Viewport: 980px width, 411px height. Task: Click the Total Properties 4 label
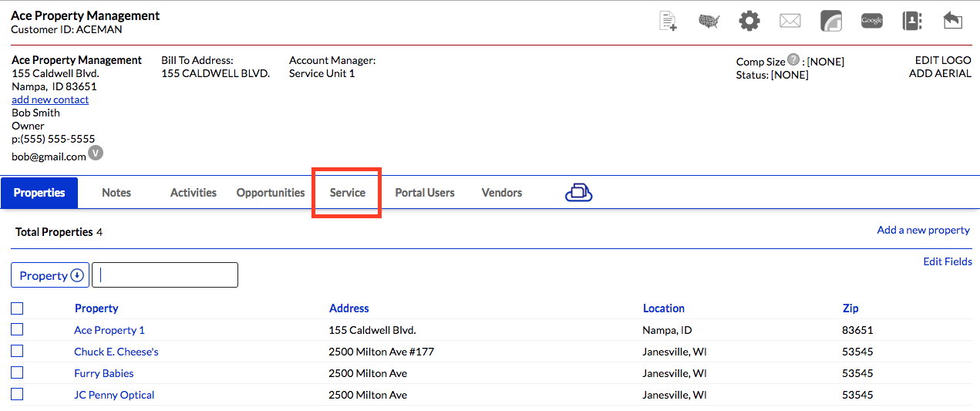[59, 232]
